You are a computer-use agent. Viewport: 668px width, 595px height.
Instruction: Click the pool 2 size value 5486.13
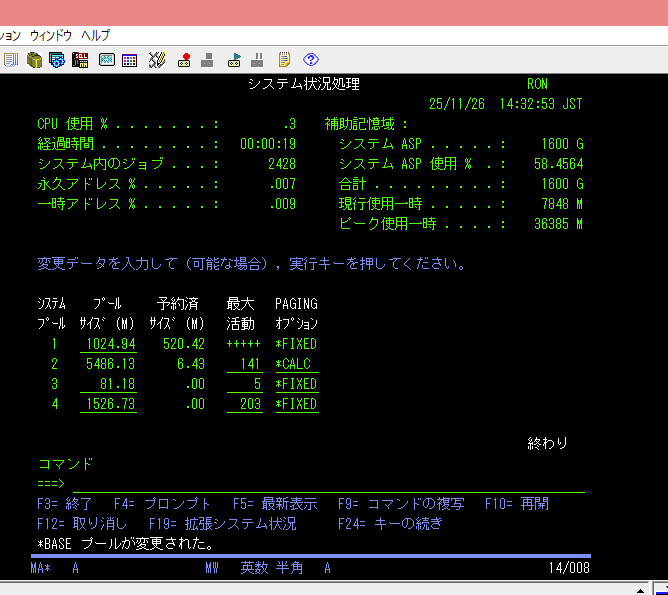click(x=110, y=364)
